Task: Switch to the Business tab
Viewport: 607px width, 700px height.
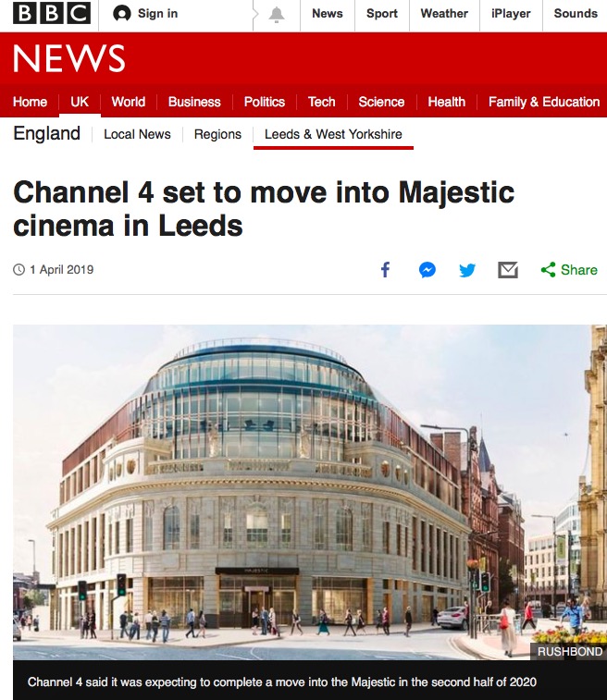Action: [x=194, y=102]
